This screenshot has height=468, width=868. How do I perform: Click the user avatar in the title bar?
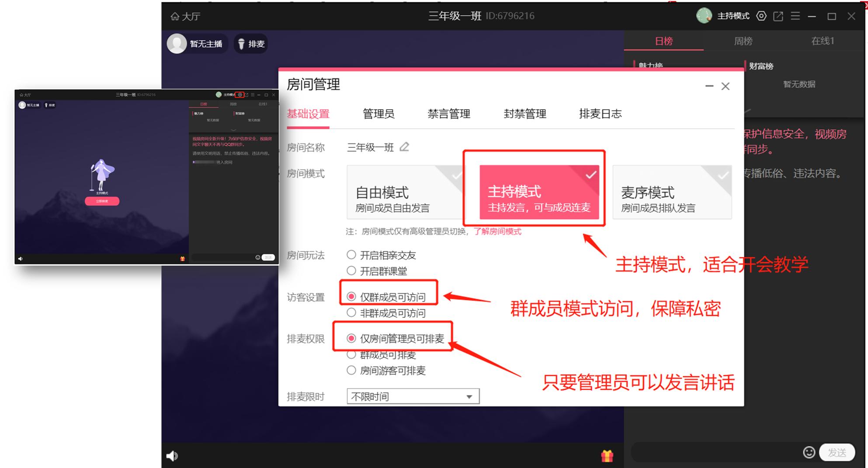[705, 16]
